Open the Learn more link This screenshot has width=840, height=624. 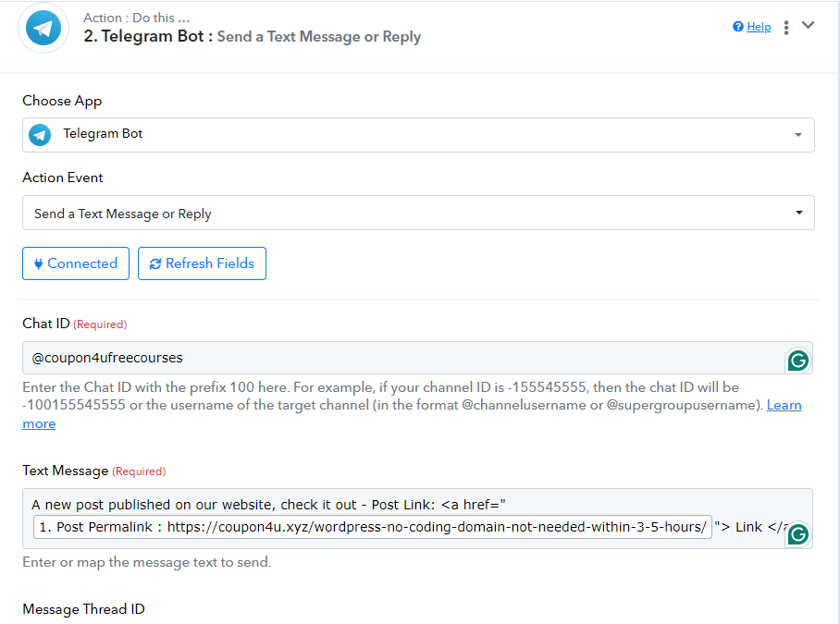point(784,405)
